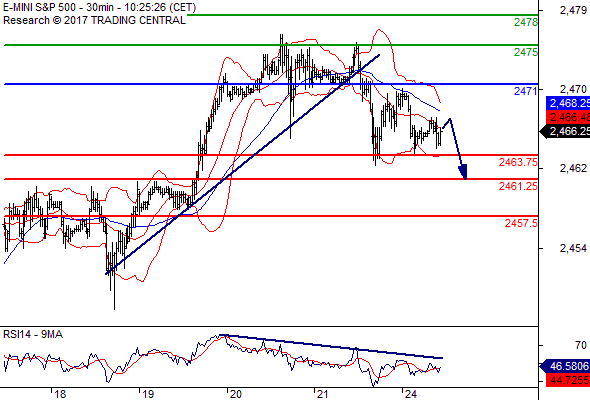Click the 2,462 price axis label
This screenshot has height=400, width=590.
click(573, 168)
